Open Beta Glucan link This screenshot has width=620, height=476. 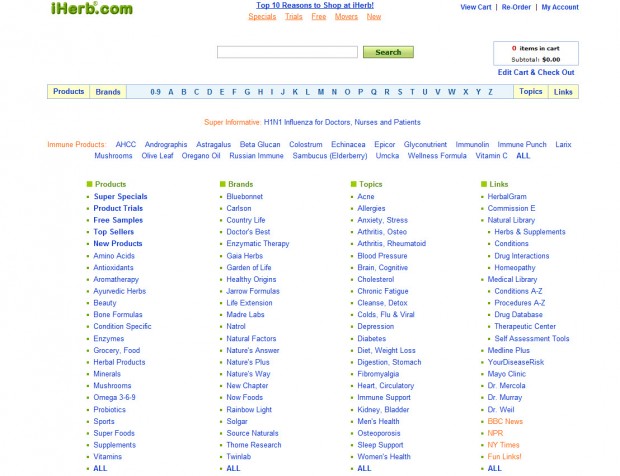(260, 144)
